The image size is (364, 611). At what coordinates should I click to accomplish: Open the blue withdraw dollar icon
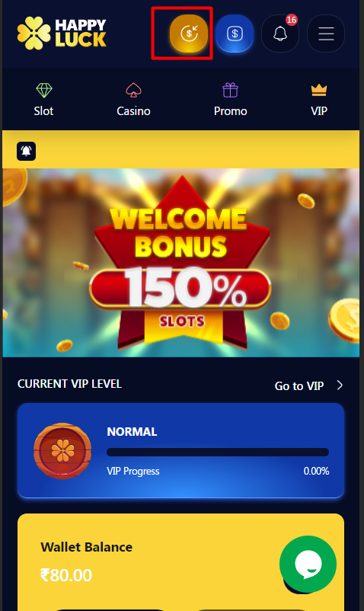235,34
